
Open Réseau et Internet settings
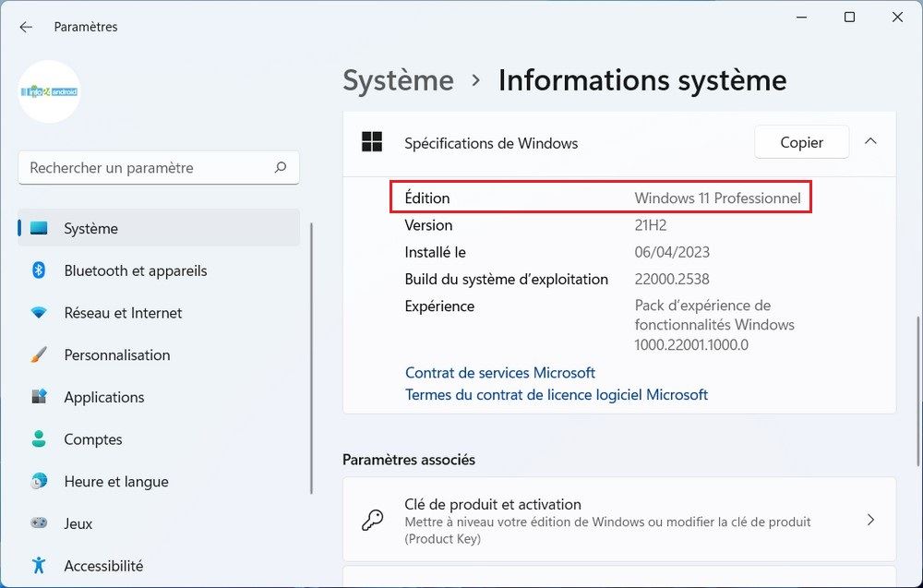[x=159, y=313]
